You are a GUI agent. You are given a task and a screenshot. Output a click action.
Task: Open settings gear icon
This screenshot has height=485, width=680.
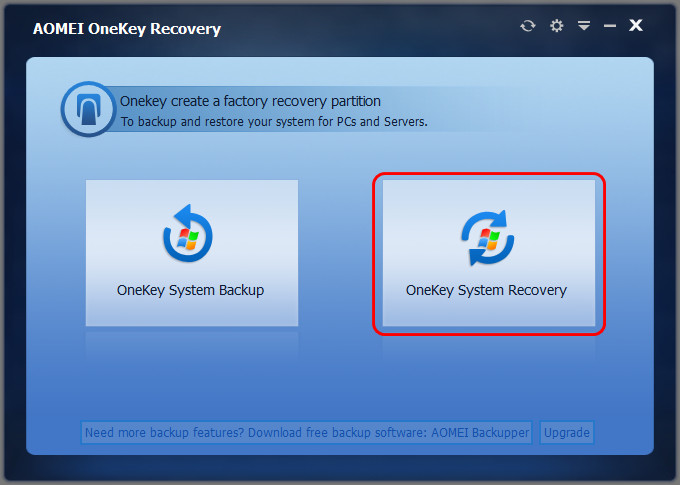point(556,26)
